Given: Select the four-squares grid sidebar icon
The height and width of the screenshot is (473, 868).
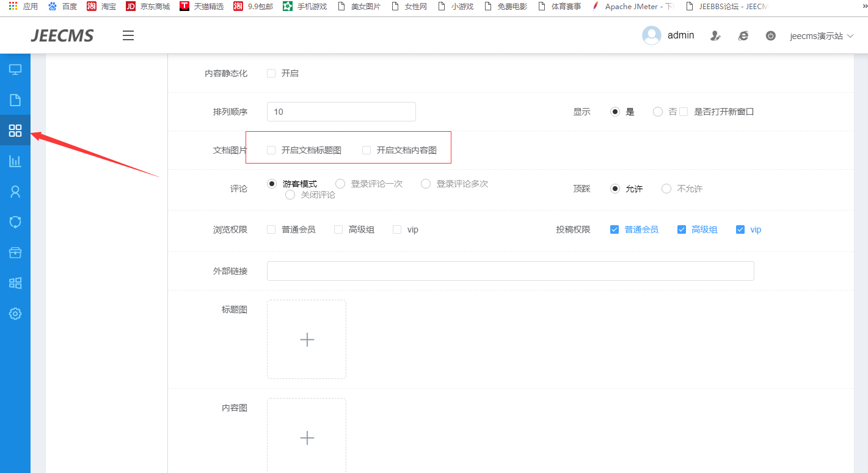Looking at the screenshot, I should click(x=15, y=131).
